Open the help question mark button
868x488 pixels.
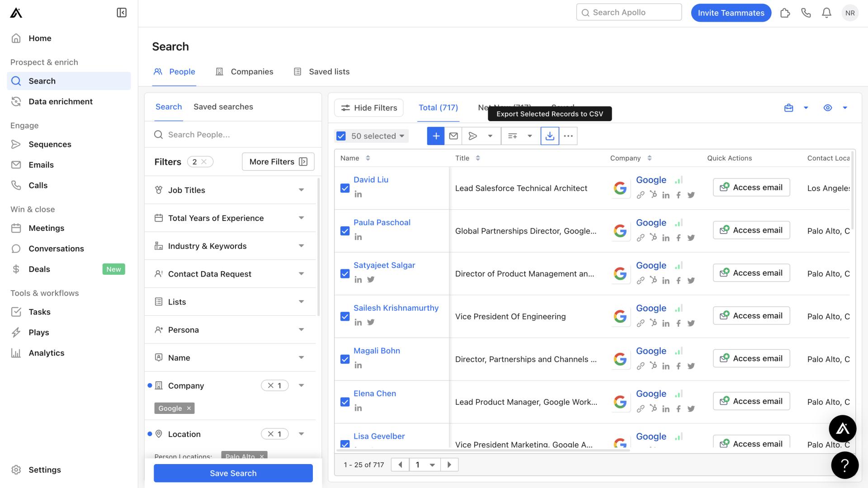(x=845, y=465)
